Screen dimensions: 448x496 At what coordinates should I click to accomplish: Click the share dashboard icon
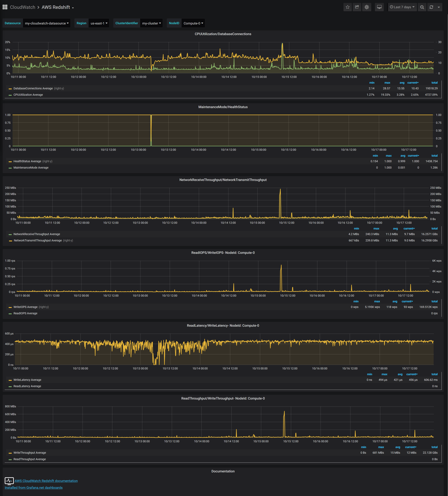click(x=357, y=7)
